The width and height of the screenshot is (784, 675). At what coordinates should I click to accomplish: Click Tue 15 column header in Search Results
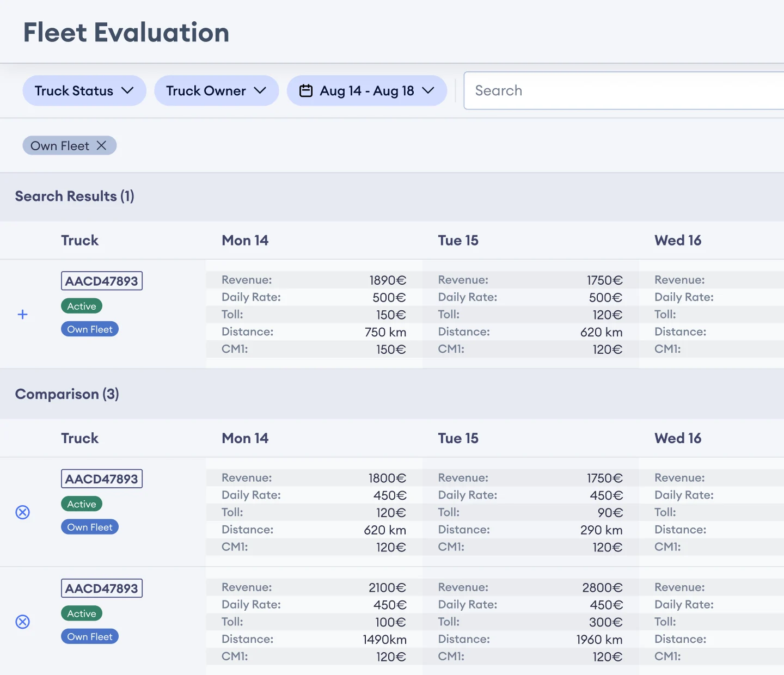[x=458, y=240]
